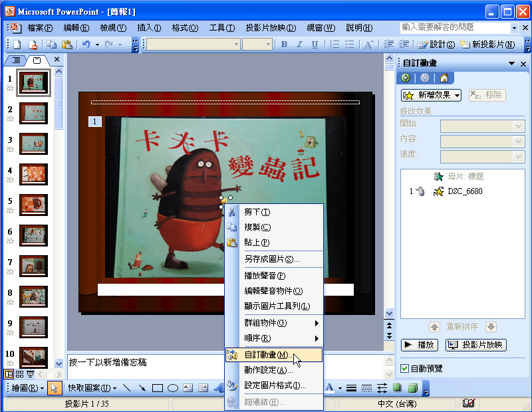Click the Copy icon in standard toolbar

[x=52, y=45]
